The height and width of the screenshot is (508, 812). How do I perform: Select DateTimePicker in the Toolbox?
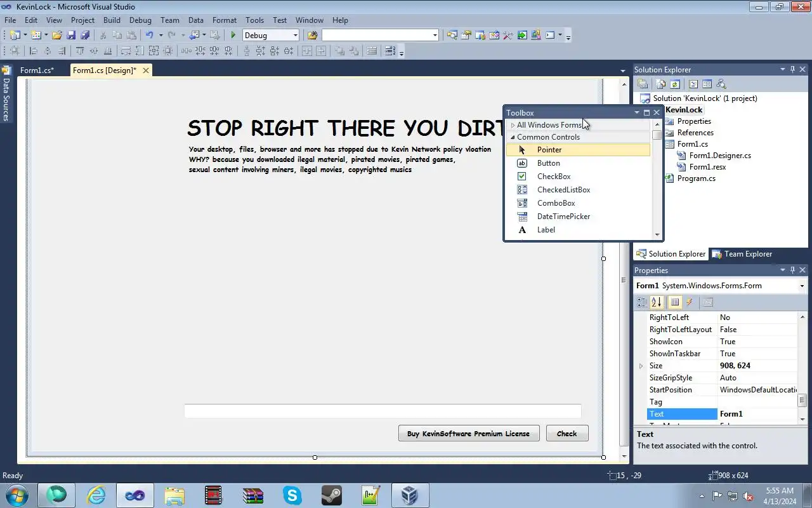pos(578,217)
